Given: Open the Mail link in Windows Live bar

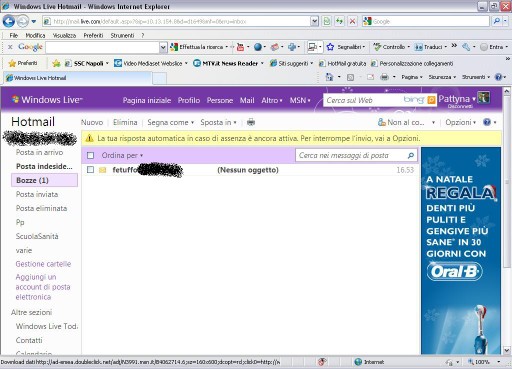Looking at the screenshot, I should 247,100.
